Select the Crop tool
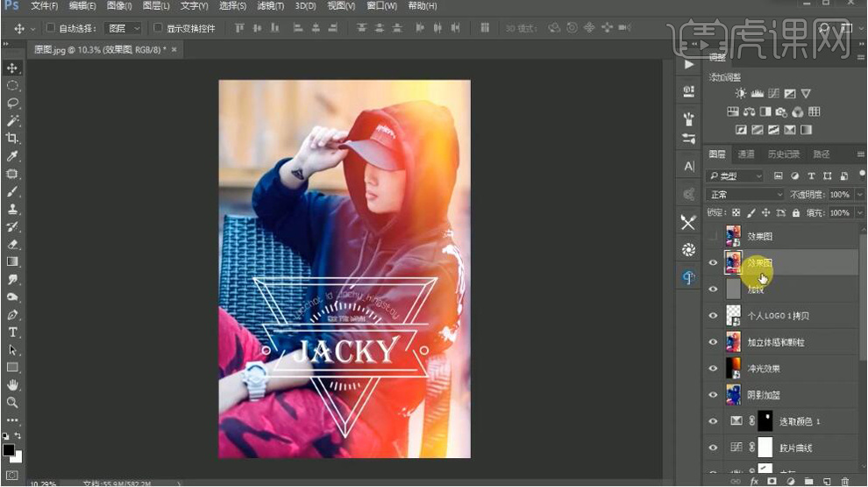Viewport: 868px width, 487px height. (12, 139)
